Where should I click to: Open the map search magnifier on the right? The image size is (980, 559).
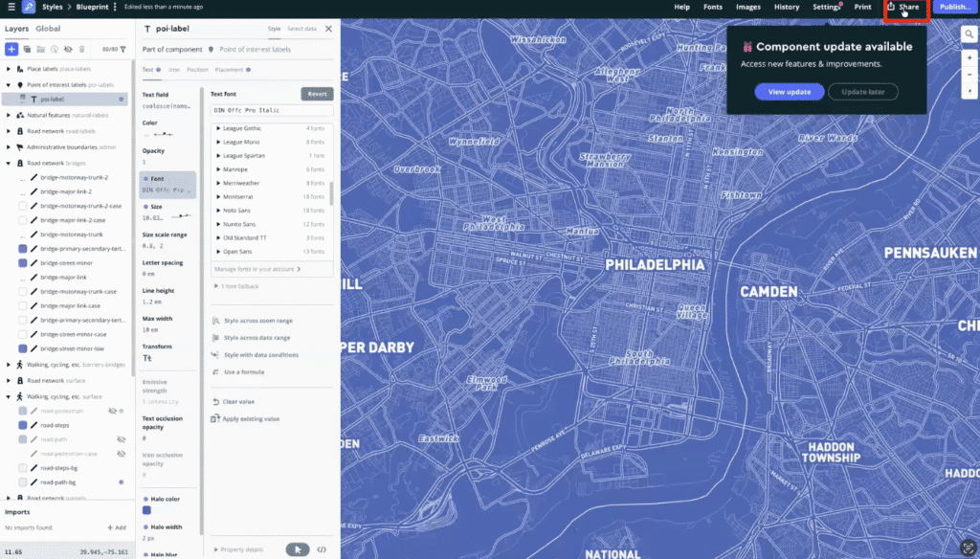968,33
